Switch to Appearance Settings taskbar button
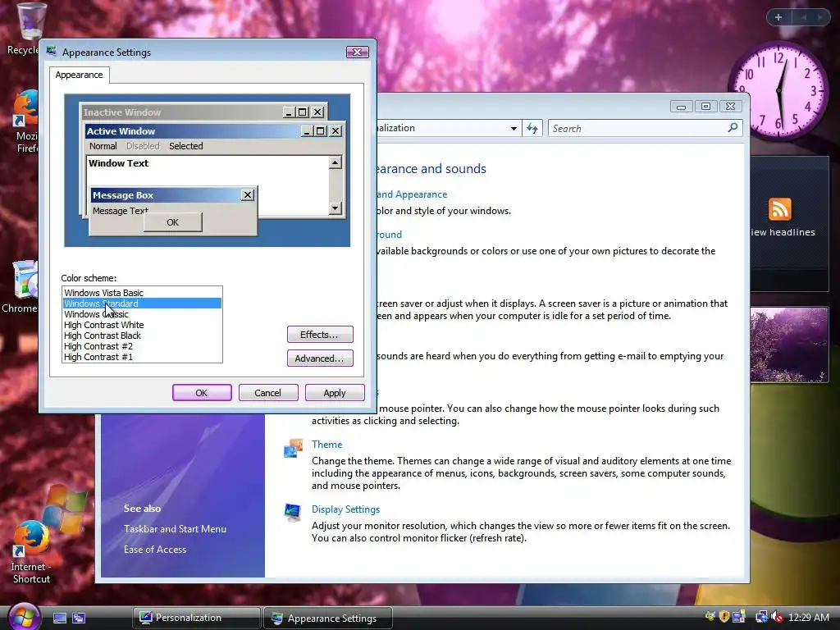Screen dimensions: 840x630 (328, 619)
